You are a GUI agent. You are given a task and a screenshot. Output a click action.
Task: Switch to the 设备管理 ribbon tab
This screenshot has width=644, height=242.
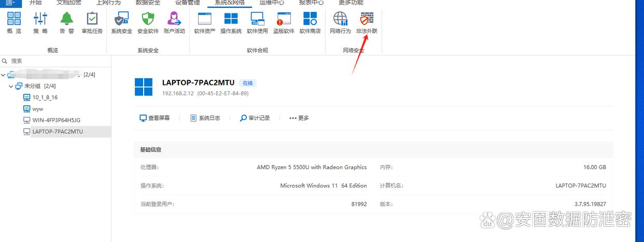[x=187, y=3]
